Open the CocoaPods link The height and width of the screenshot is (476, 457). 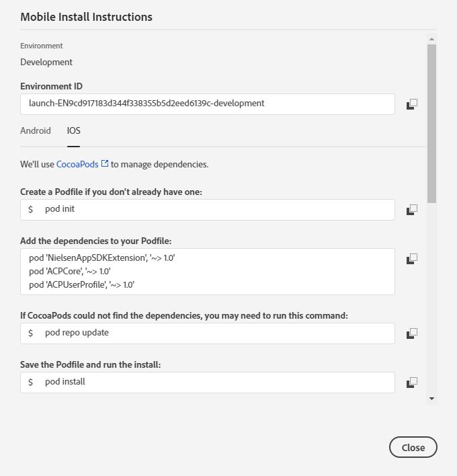click(77, 164)
